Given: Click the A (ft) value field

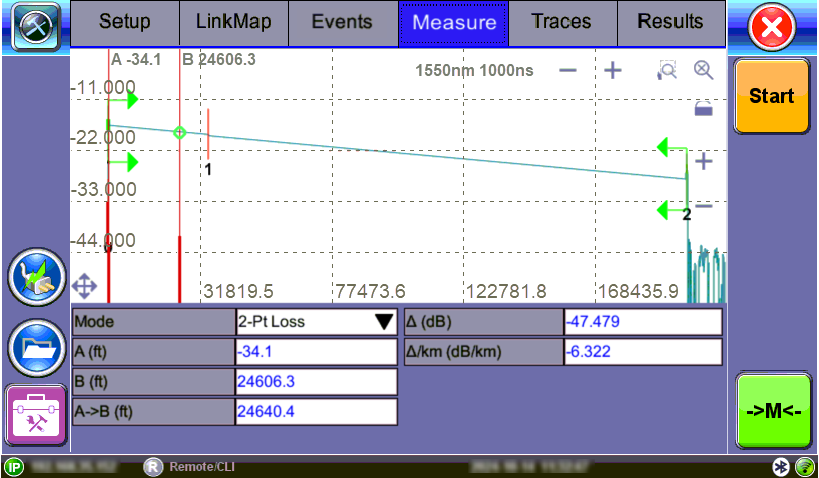Looking at the screenshot, I should 316,352.
